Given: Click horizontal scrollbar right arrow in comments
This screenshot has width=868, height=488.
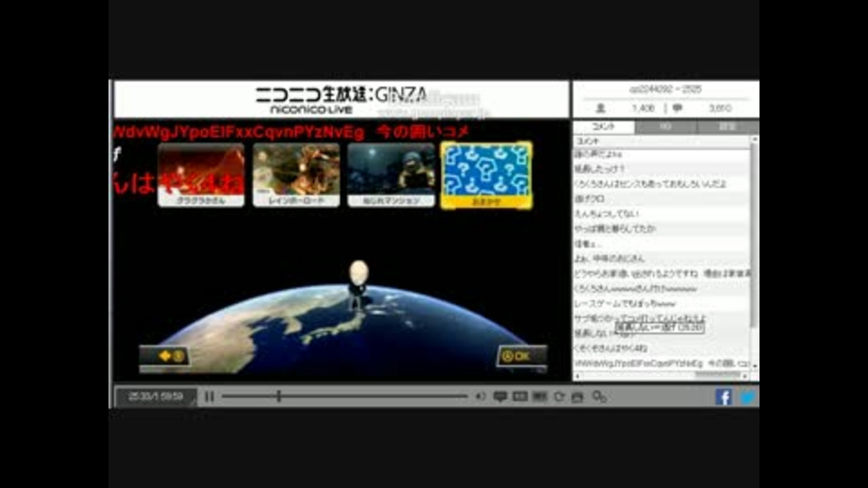Looking at the screenshot, I should pyautogui.click(x=745, y=376).
